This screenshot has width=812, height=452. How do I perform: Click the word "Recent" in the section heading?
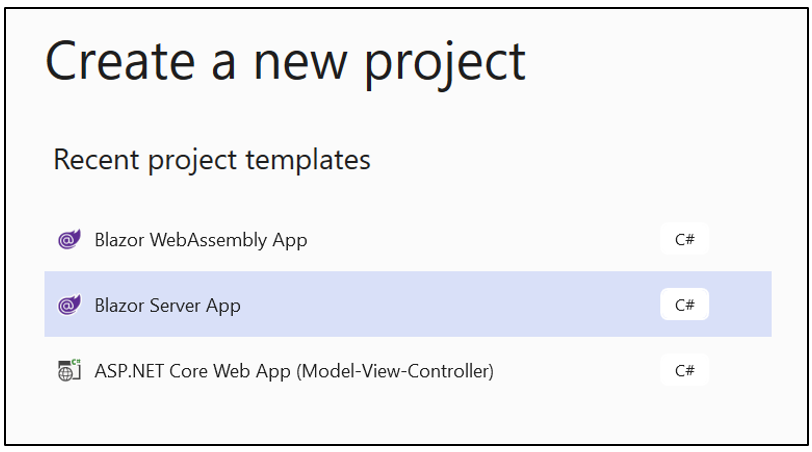coord(90,159)
